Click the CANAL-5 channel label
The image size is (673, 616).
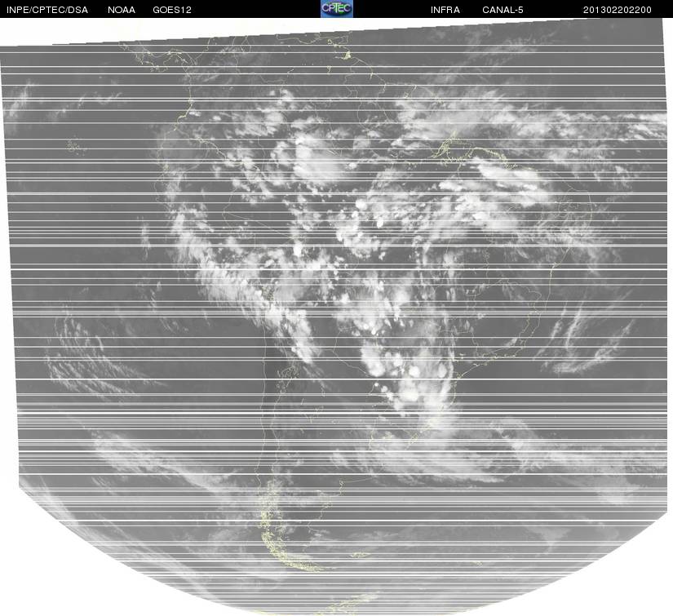(x=503, y=10)
